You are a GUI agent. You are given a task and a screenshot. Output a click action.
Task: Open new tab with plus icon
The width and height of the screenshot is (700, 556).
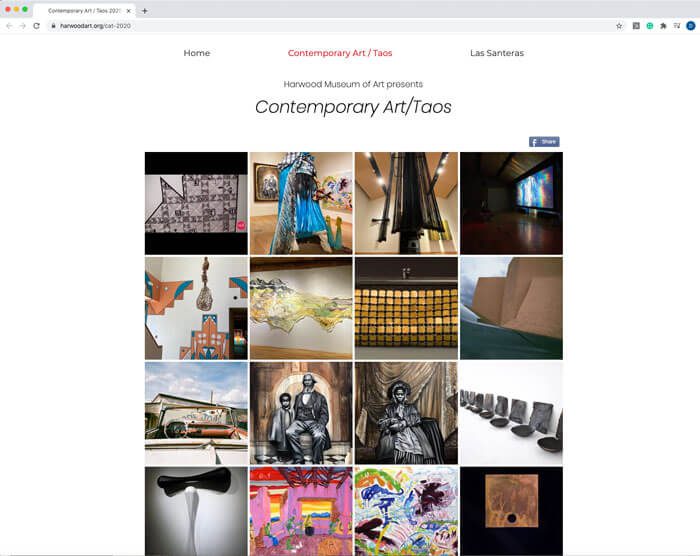click(x=145, y=11)
